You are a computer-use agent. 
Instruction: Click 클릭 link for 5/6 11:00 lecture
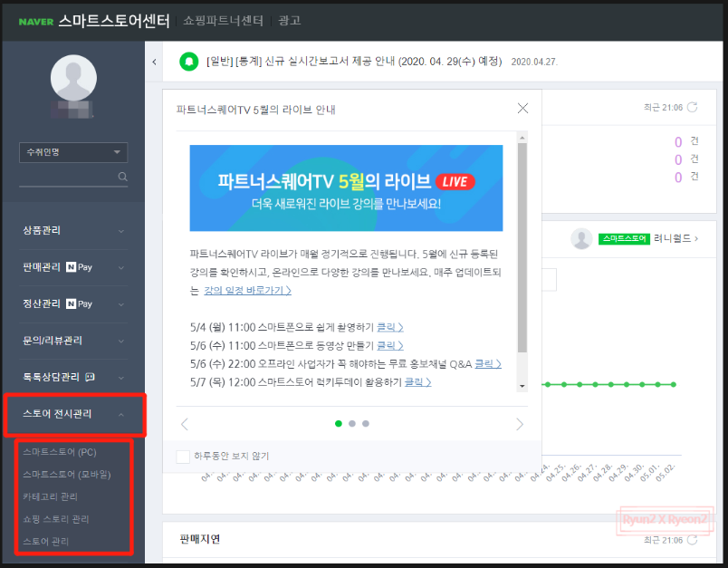point(390,345)
